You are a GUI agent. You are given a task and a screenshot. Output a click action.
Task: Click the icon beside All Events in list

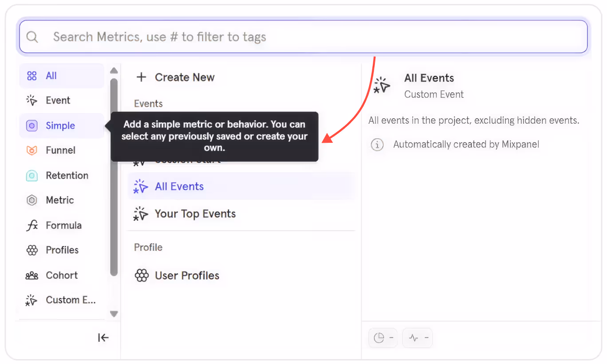(141, 187)
